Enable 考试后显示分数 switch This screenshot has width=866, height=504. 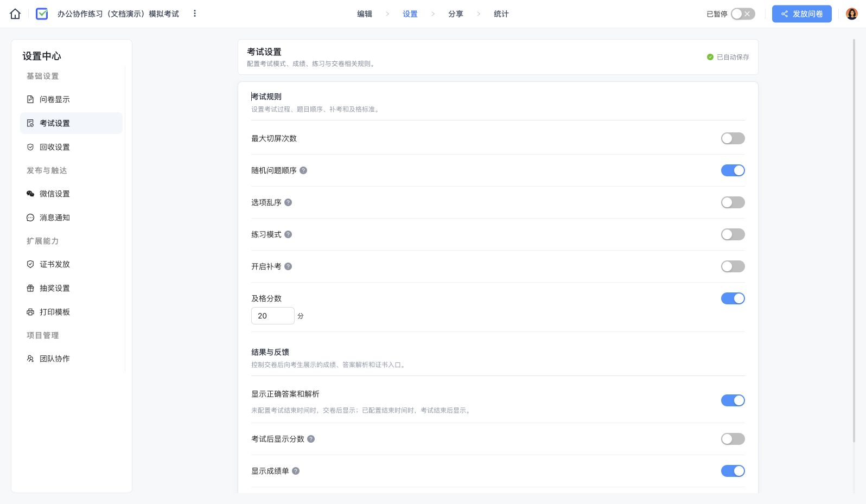(733, 439)
